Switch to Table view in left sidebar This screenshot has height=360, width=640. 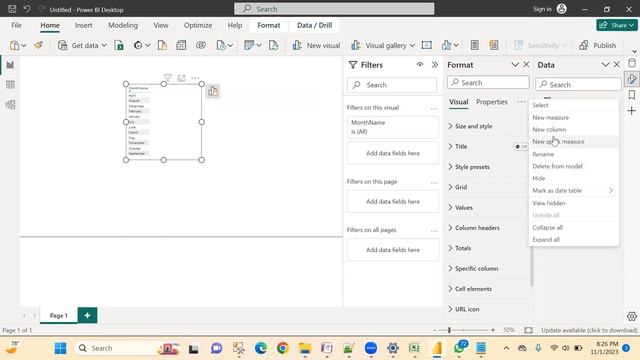[10, 84]
